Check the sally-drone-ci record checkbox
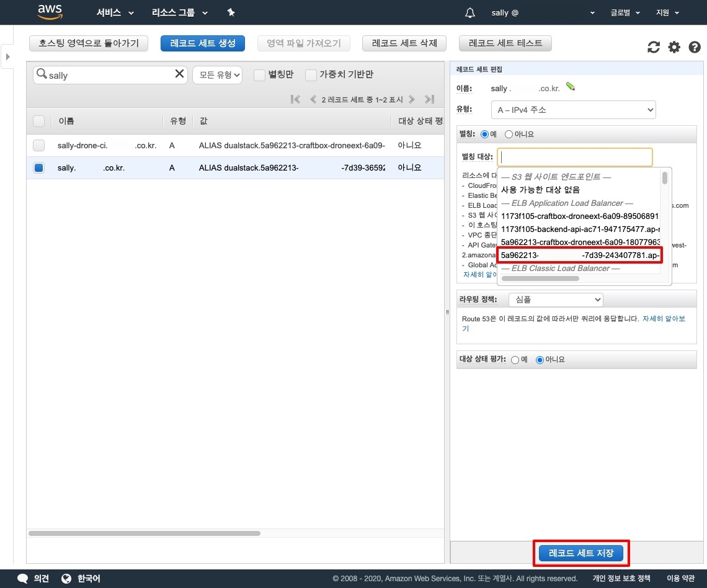Screen dimensions: 707x588 [39, 145]
